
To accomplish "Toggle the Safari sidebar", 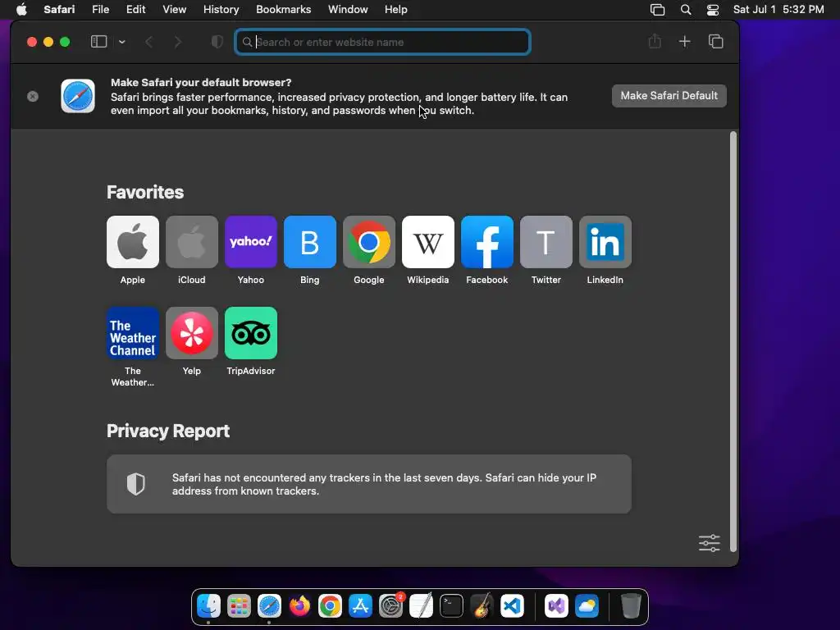I will pos(99,42).
